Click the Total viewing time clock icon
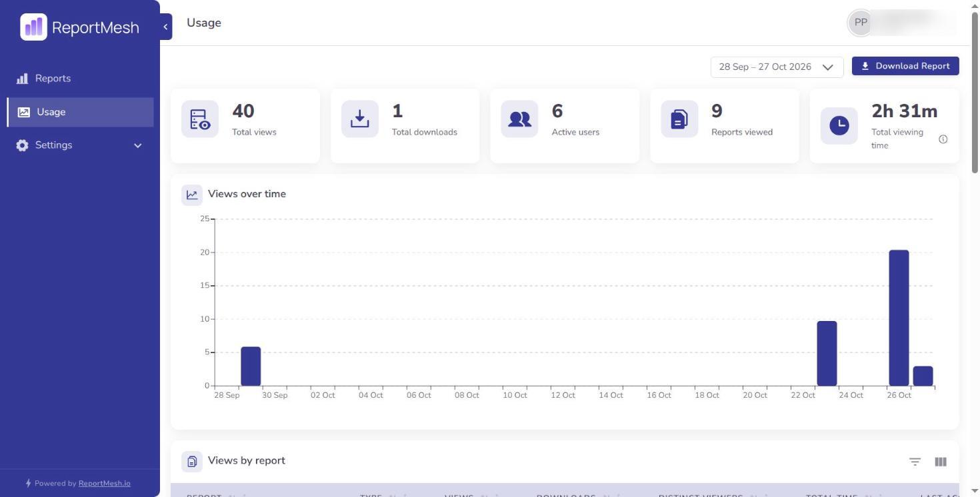This screenshot has height=497, width=980. coord(839,125)
